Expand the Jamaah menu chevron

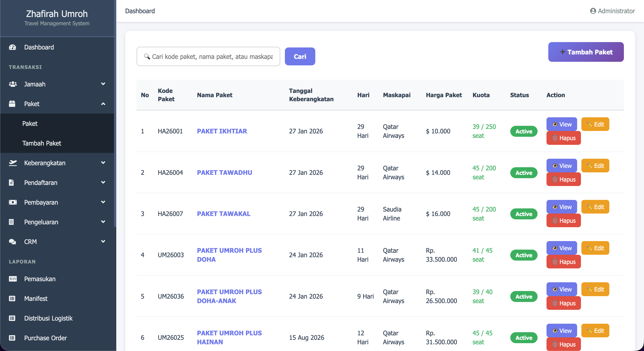tap(103, 84)
